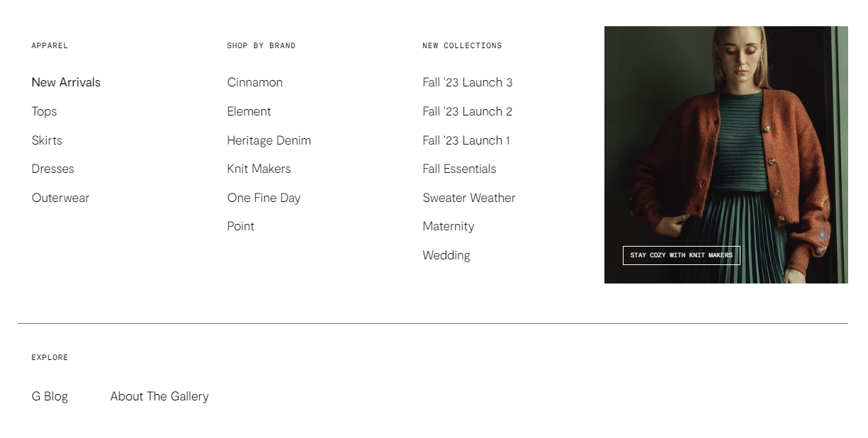
Task: Open the Element brand page
Action: [249, 111]
